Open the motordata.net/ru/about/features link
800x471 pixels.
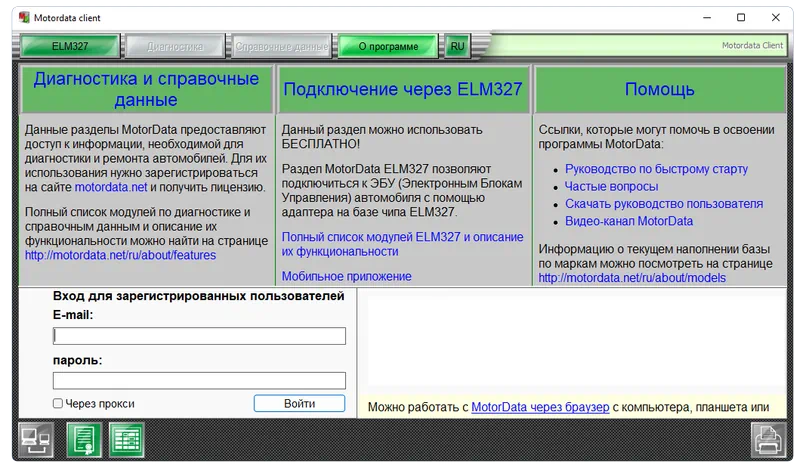[x=120, y=255]
